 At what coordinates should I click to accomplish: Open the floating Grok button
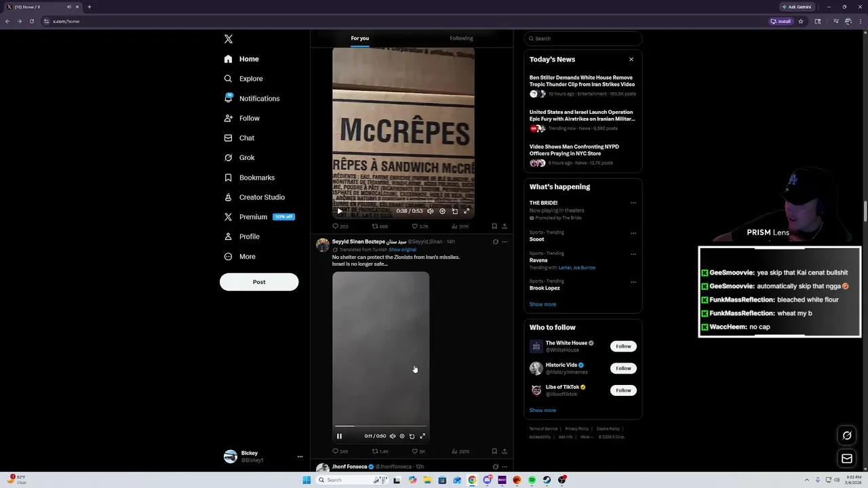[847, 436]
